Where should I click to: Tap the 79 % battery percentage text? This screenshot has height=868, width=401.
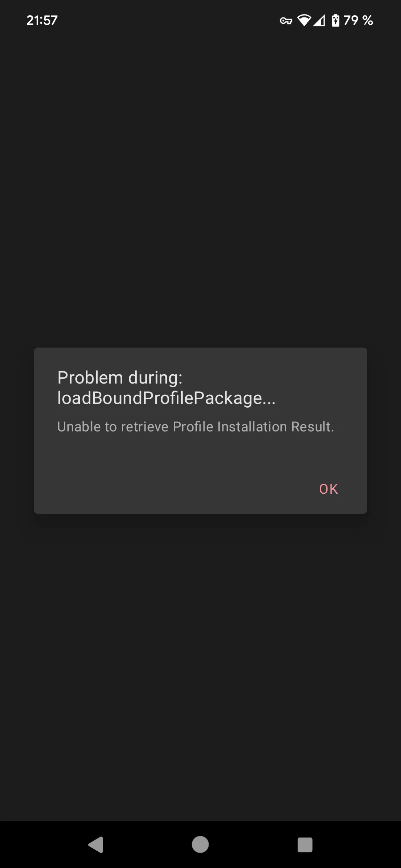[358, 20]
